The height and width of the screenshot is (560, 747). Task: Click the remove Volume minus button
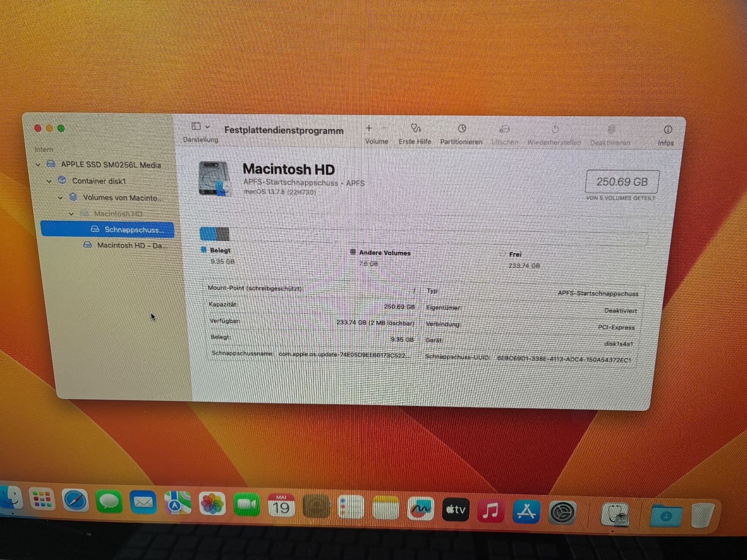tap(385, 129)
